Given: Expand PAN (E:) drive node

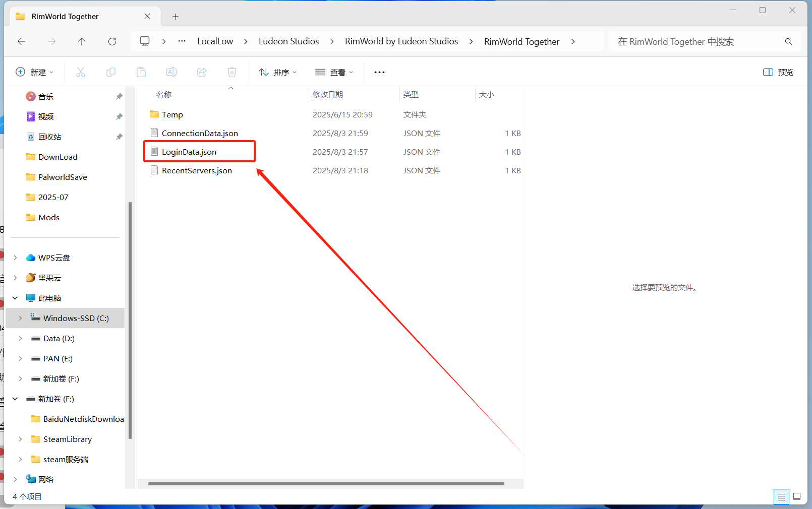Looking at the screenshot, I should point(20,358).
